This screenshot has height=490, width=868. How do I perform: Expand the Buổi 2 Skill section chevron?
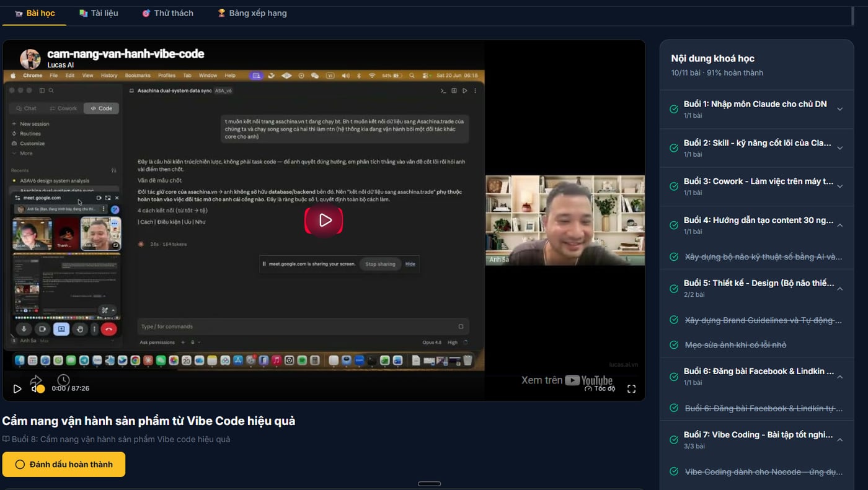click(x=840, y=148)
